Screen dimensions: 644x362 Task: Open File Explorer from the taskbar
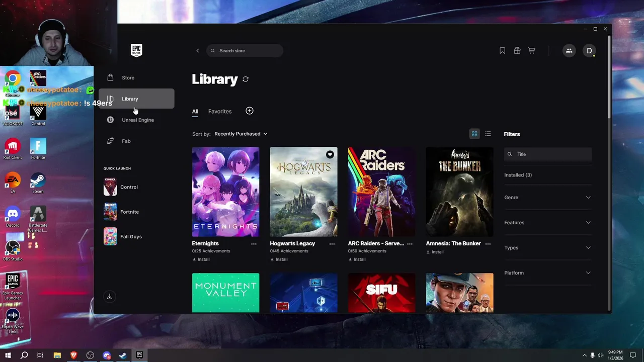[57, 355]
